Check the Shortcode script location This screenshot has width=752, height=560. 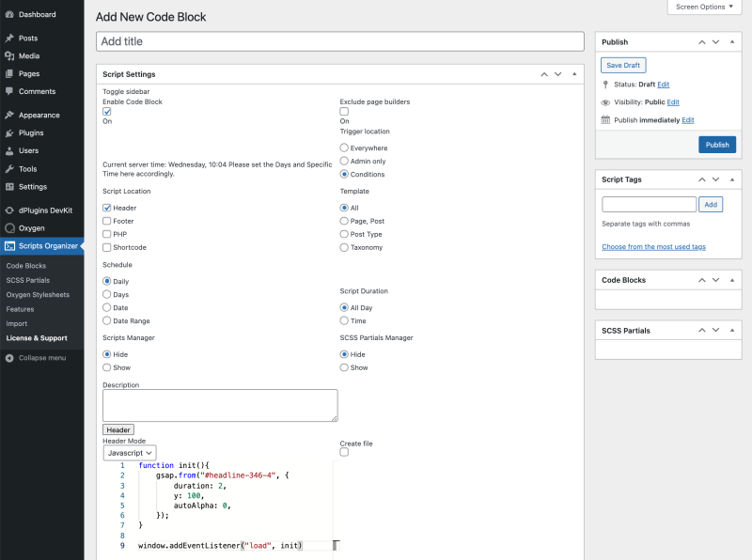[107, 247]
